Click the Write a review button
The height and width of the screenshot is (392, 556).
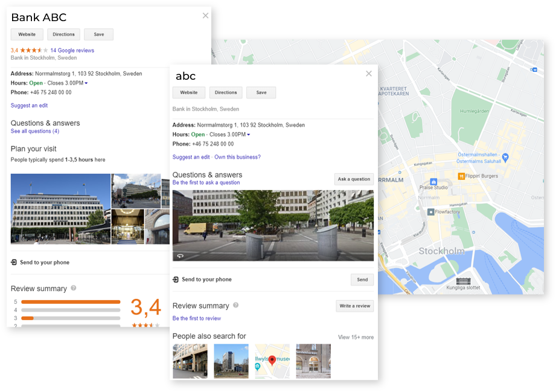(354, 306)
